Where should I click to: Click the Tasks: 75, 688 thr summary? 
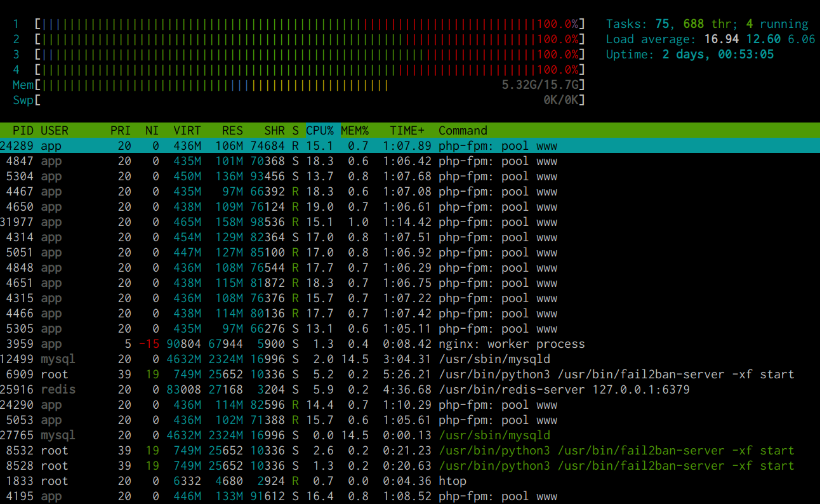707,24
